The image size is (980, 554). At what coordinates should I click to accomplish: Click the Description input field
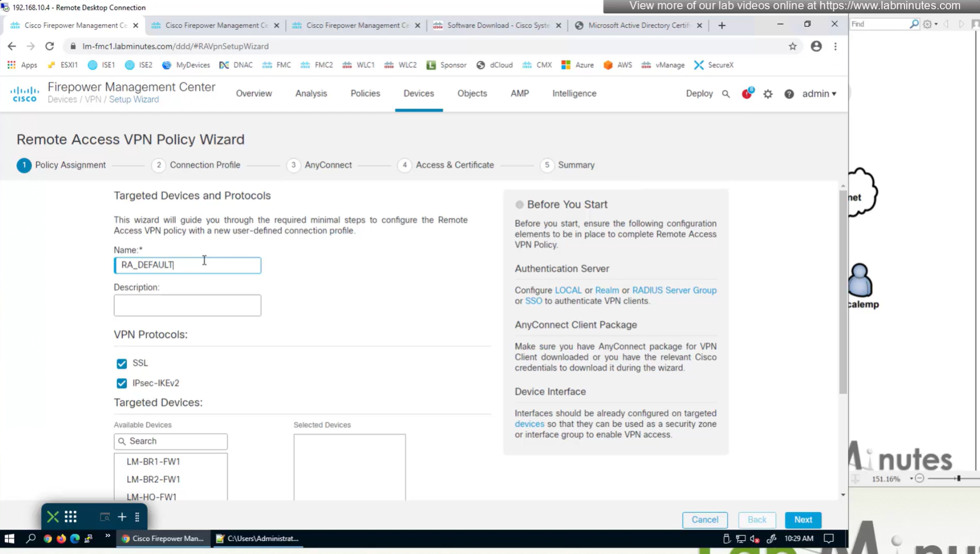[188, 306]
